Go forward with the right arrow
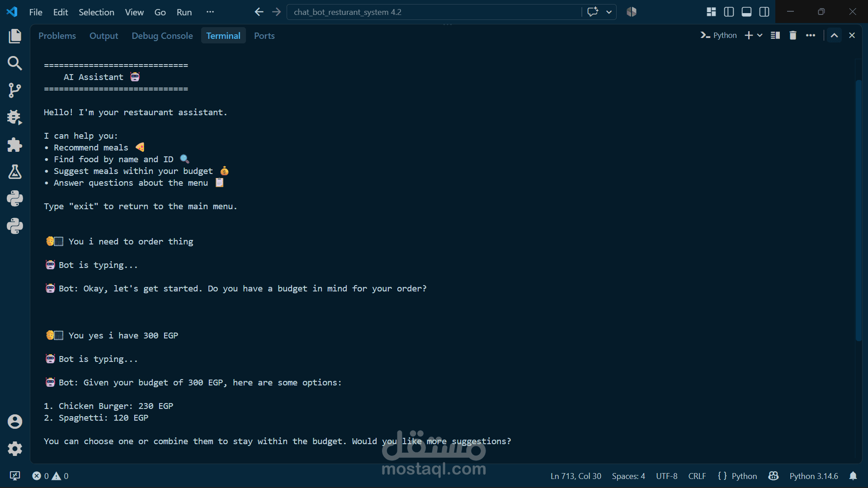This screenshot has width=868, height=488. tap(276, 12)
